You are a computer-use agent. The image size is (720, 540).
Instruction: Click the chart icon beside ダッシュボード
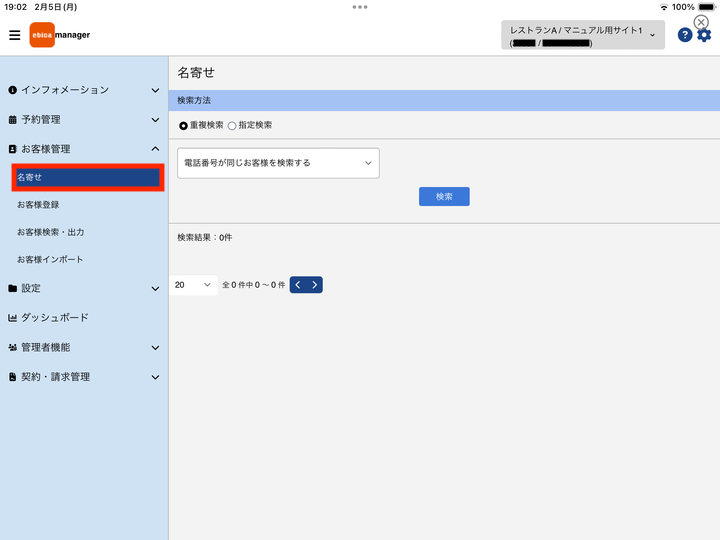click(12, 318)
